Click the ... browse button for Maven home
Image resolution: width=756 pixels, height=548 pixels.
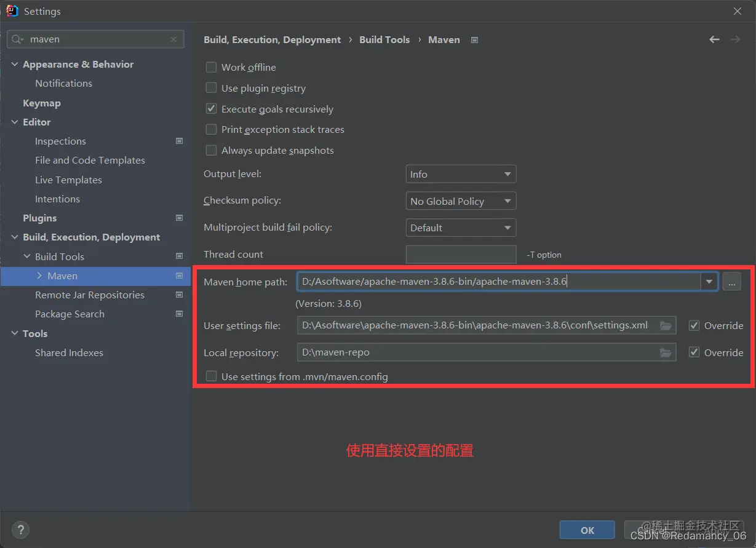pyautogui.click(x=731, y=282)
